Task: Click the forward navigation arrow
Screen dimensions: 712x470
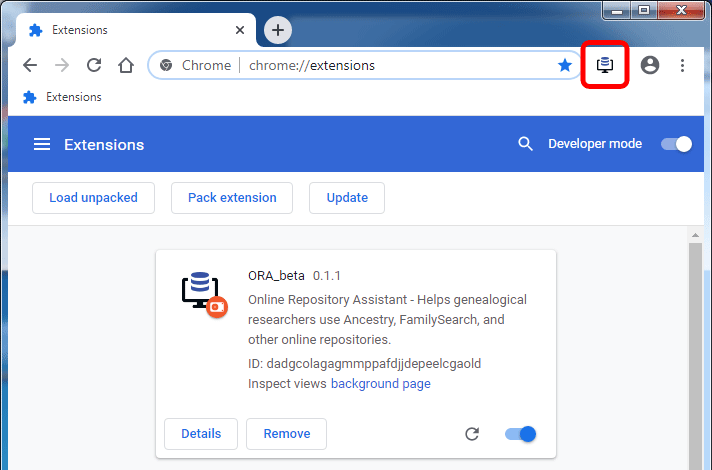Action: point(62,65)
